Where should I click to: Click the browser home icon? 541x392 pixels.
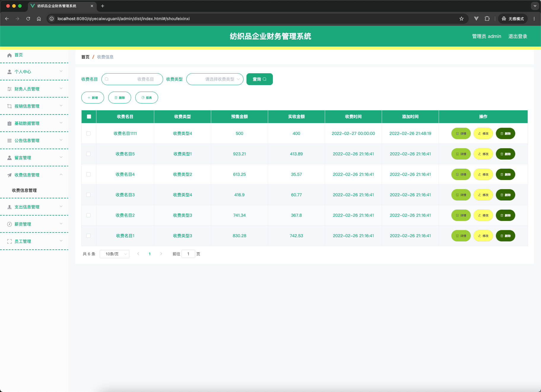tap(39, 19)
